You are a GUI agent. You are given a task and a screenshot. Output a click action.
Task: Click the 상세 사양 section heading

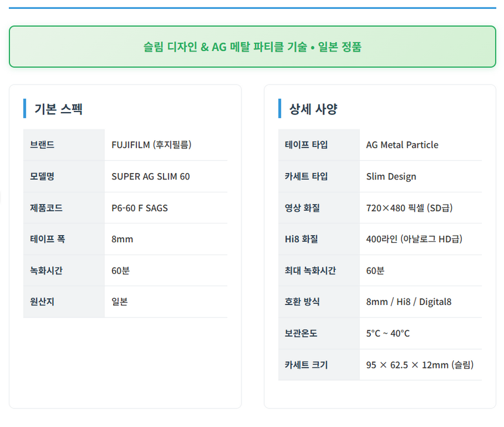(313, 109)
